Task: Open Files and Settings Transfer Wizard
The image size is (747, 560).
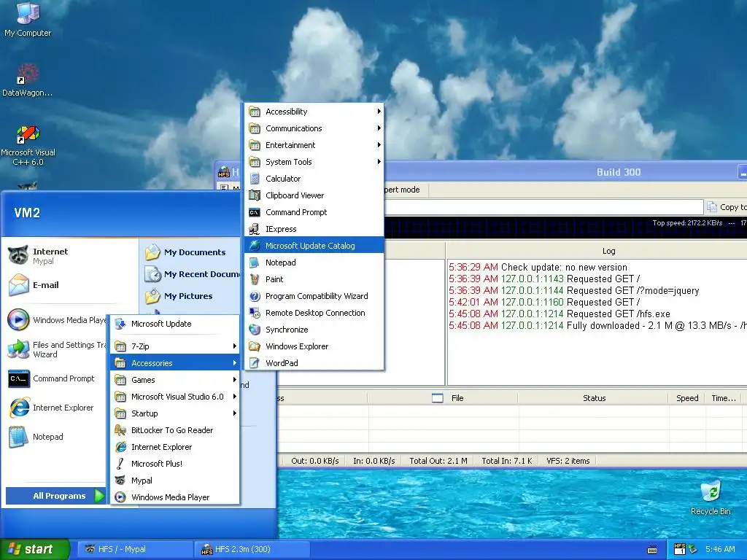Action: (57, 349)
